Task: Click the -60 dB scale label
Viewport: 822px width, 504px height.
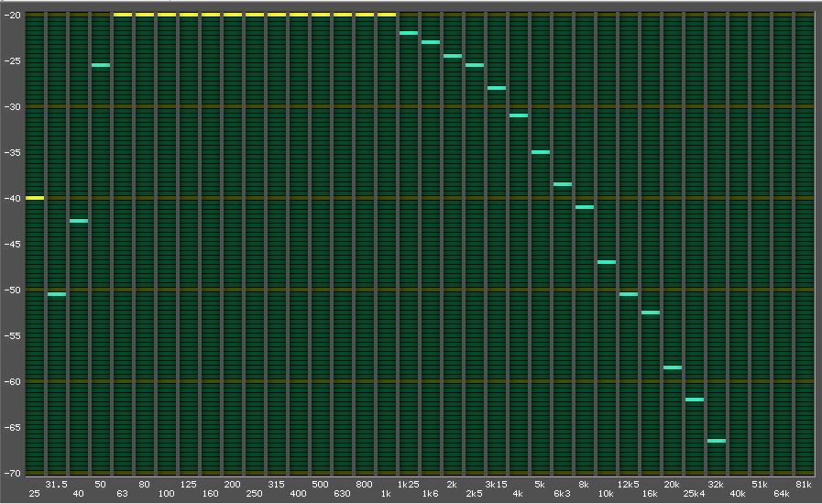Action: click(x=12, y=382)
